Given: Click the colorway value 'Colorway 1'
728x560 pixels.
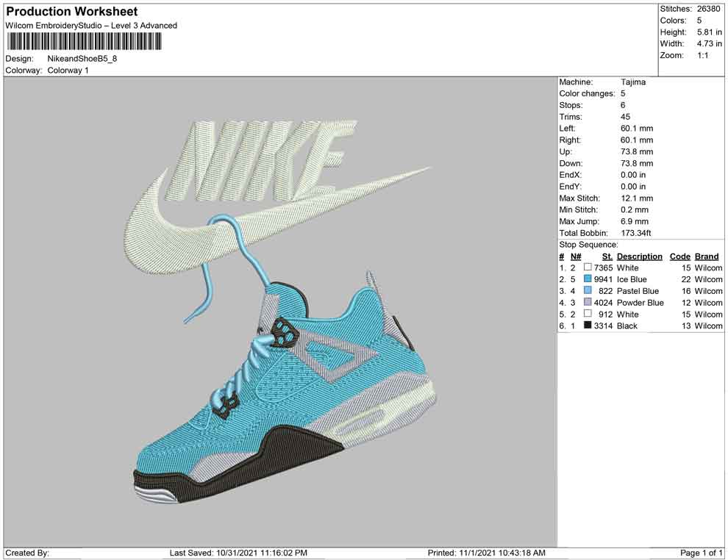Looking at the screenshot, I should pyautogui.click(x=68, y=71).
